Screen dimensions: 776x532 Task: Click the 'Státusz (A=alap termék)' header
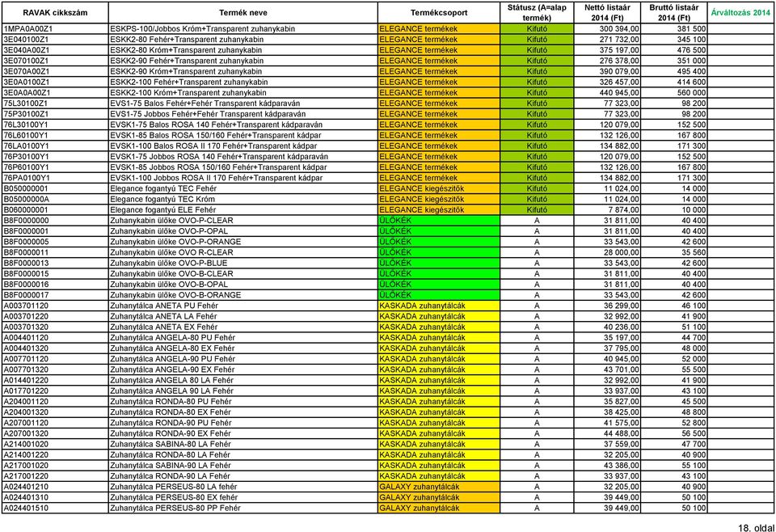pos(537,13)
